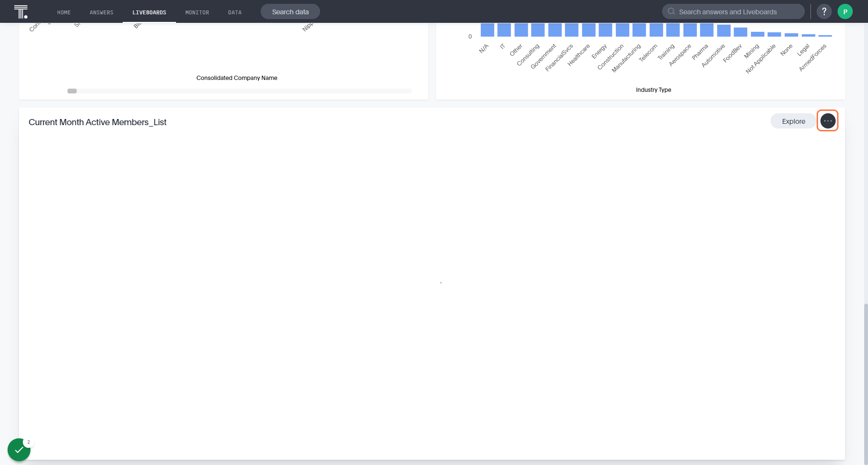Click the Telecom axis label
The image size is (868, 465).
[648, 52]
